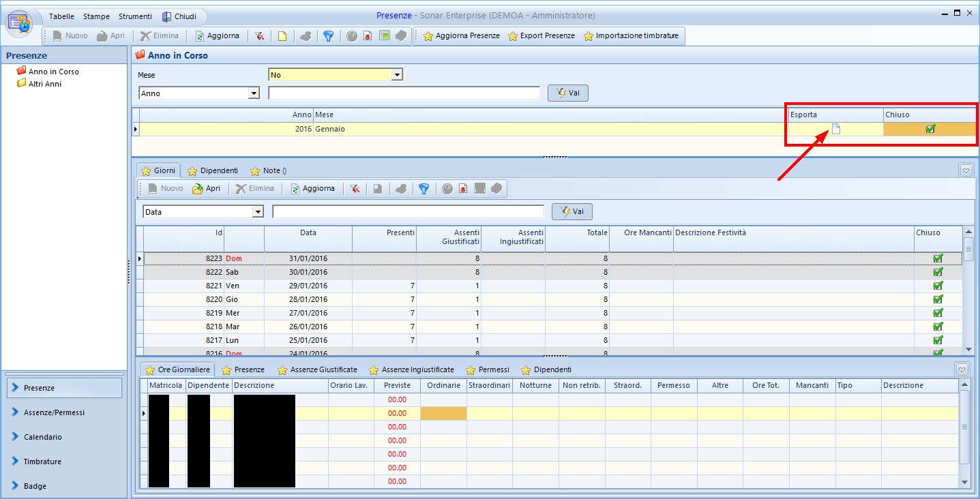Click the remove filter icon in top toolbar
Image resolution: width=980 pixels, height=499 pixels.
point(260,36)
